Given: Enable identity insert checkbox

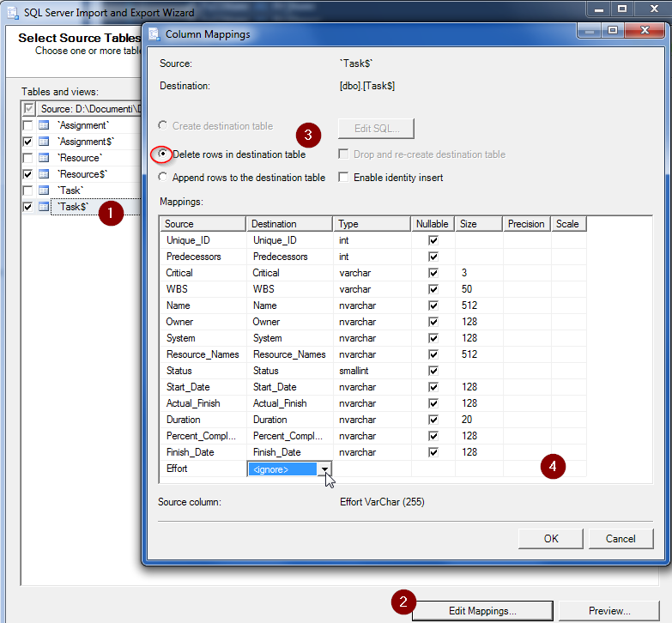Looking at the screenshot, I should click(x=343, y=178).
